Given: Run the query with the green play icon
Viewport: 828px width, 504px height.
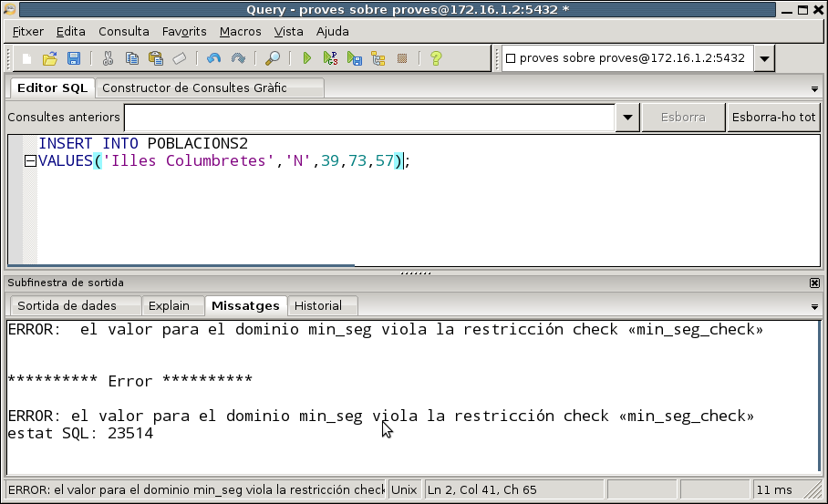Looking at the screenshot, I should coord(307,58).
